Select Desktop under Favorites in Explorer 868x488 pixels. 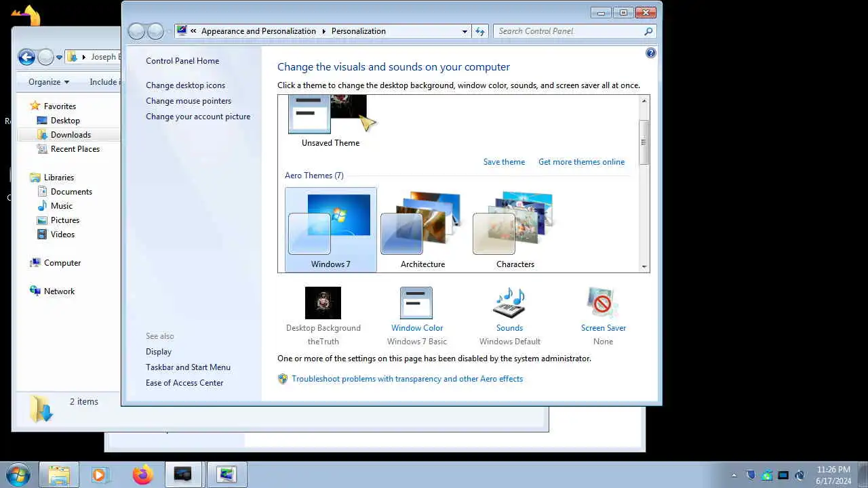(65, 121)
